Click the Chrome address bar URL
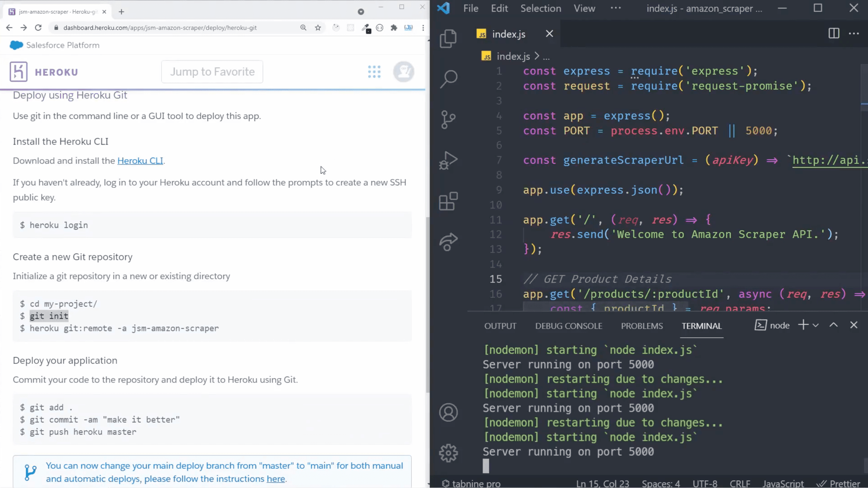This screenshot has height=488, width=868. [x=160, y=28]
